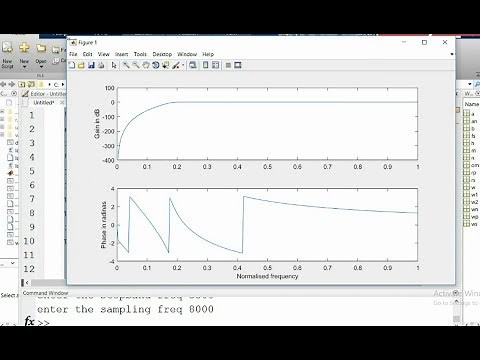Go forward with MATLAB folder forward arrow
This screenshot has height=360, width=480.
pyautogui.click(x=12, y=84)
